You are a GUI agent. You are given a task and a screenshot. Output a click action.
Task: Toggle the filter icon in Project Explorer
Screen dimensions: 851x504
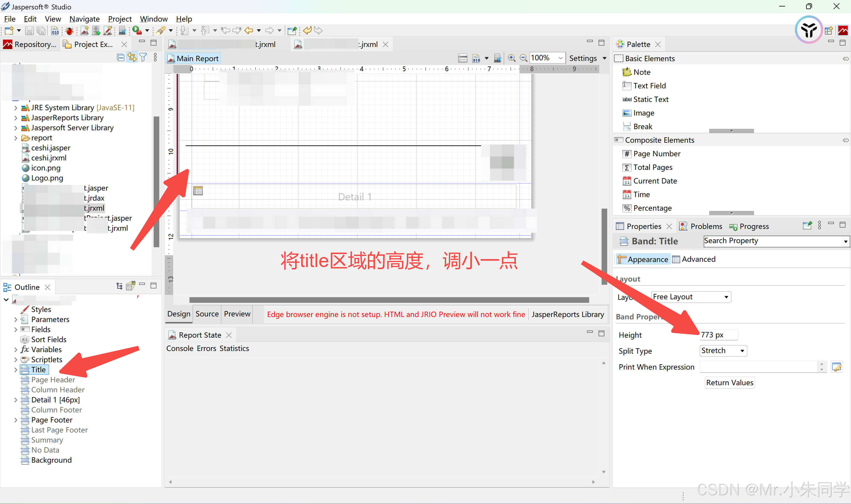coord(143,57)
